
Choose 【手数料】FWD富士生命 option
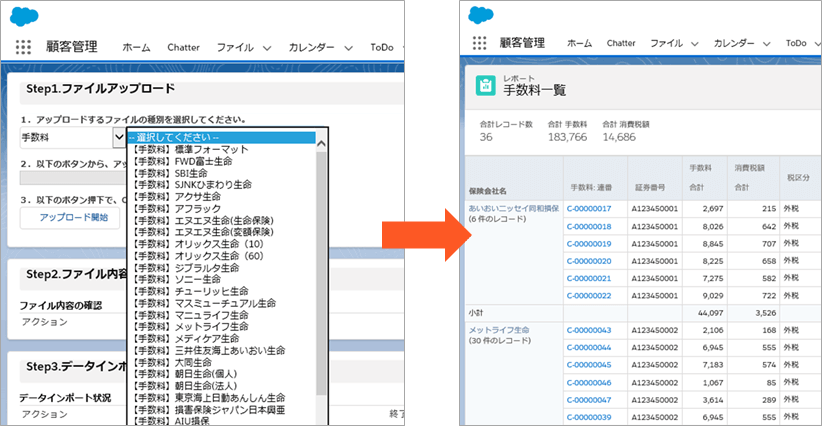(x=222, y=161)
